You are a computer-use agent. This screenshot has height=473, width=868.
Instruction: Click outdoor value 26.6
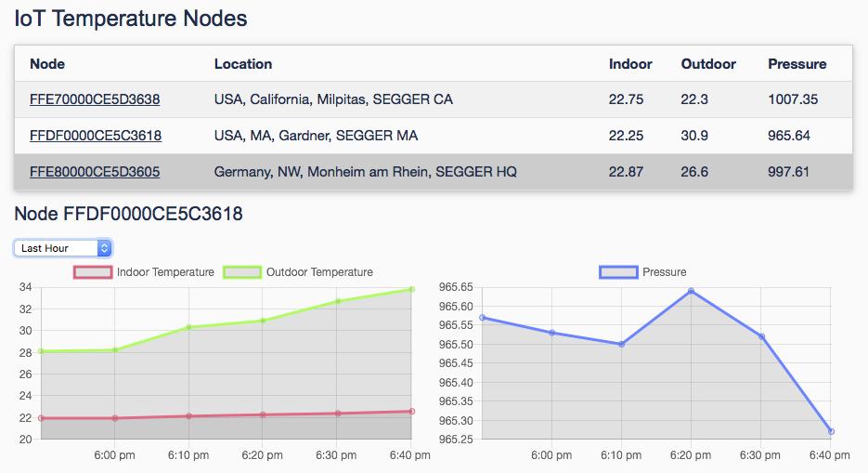coord(694,172)
